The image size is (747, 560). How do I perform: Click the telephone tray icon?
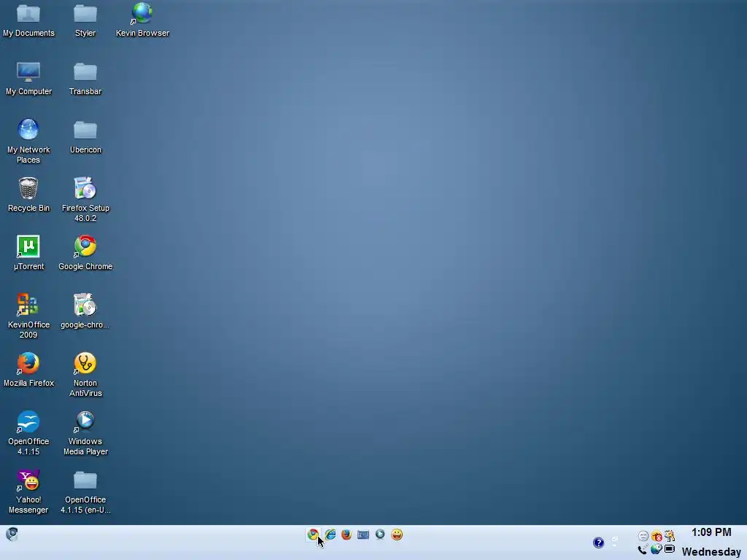[x=643, y=550]
